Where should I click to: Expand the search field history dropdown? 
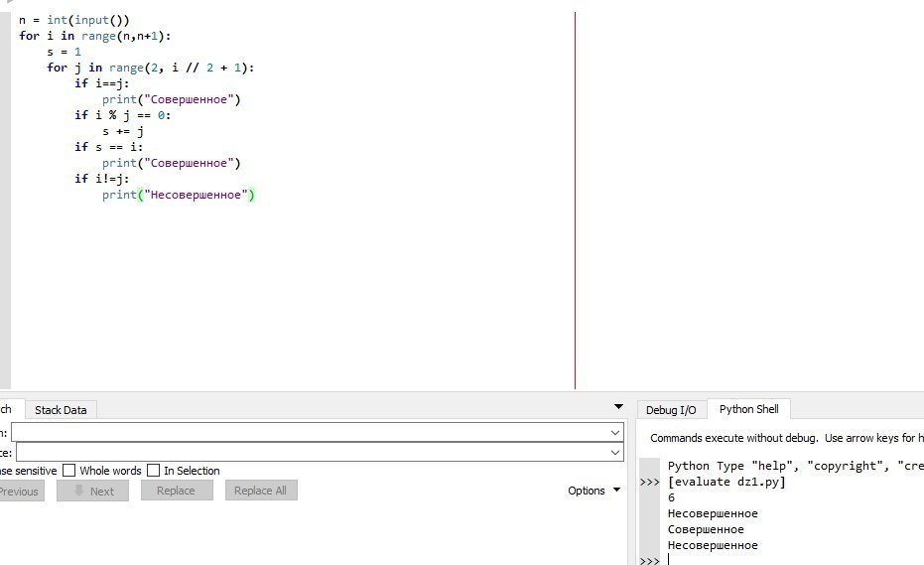(616, 433)
